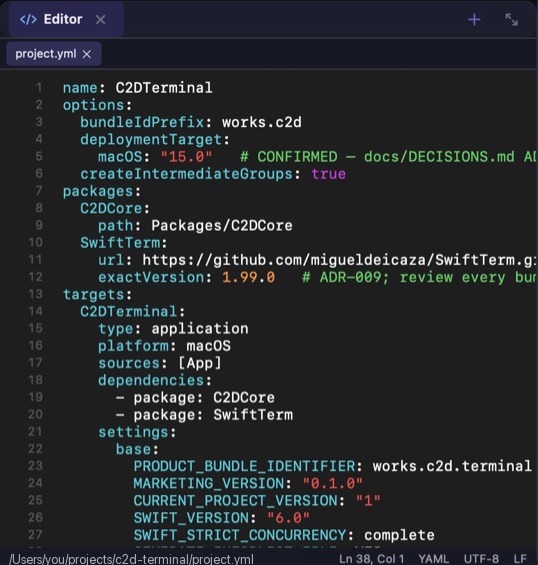
Task: Click the ADR-009 comment on line 12
Action: [420, 277]
